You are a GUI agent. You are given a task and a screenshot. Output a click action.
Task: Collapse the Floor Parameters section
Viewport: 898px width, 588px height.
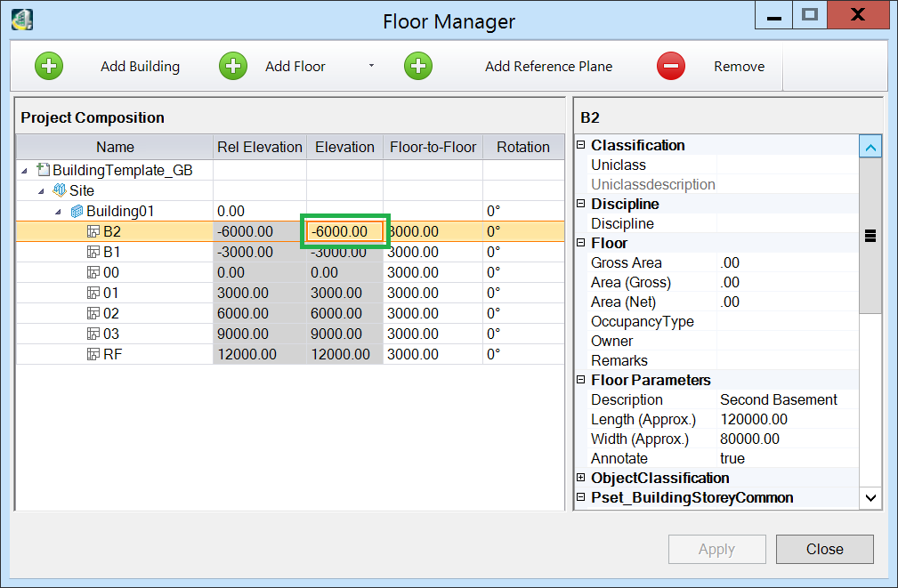coord(581,380)
